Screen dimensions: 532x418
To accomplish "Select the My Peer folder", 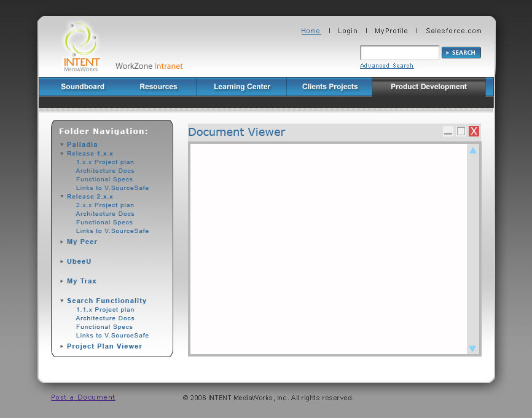I will (82, 242).
